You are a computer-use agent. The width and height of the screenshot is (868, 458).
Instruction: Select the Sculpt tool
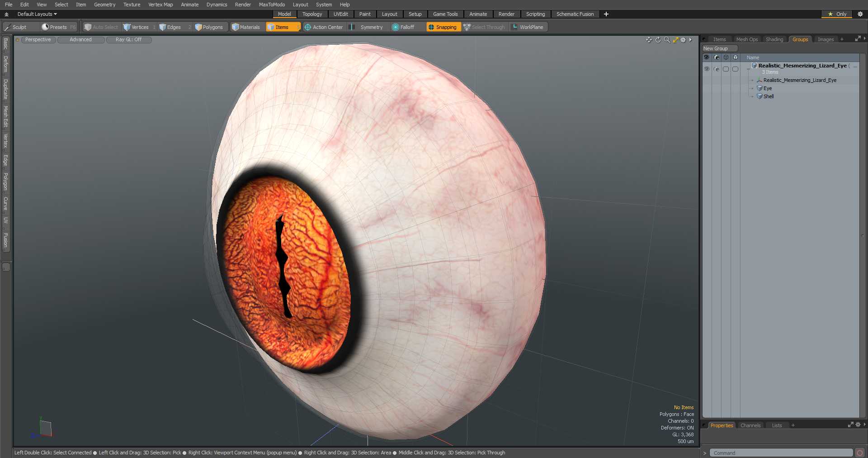(20, 27)
